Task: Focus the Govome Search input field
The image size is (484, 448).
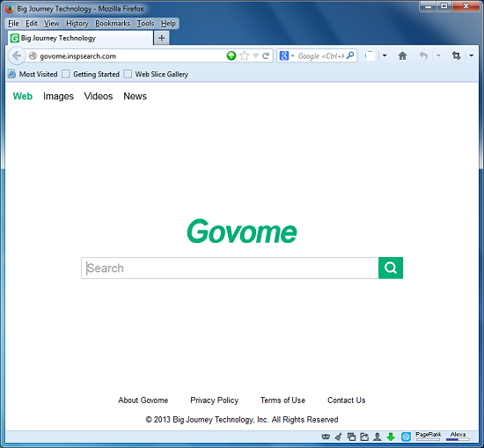Action: coord(230,268)
